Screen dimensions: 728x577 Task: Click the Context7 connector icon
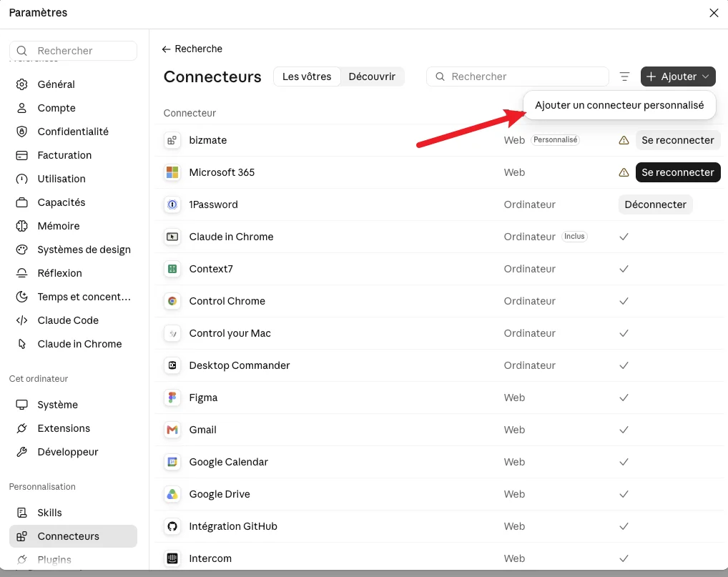[172, 269]
